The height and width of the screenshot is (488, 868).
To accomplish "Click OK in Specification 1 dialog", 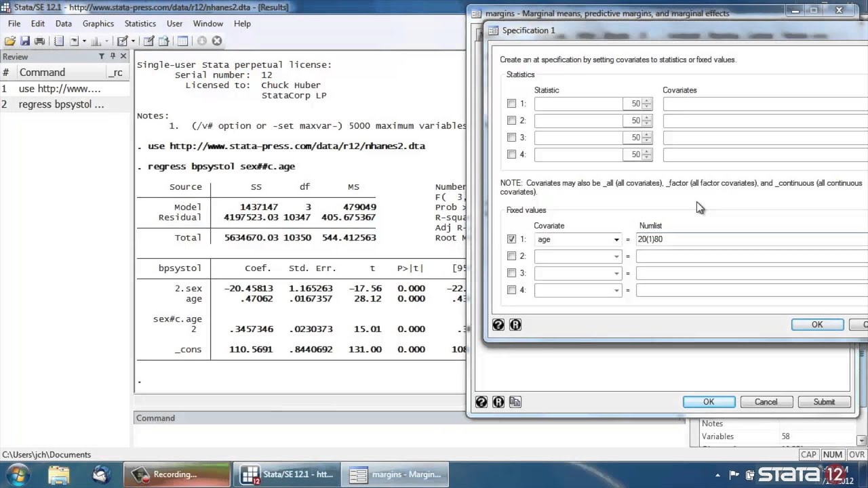I will point(817,325).
